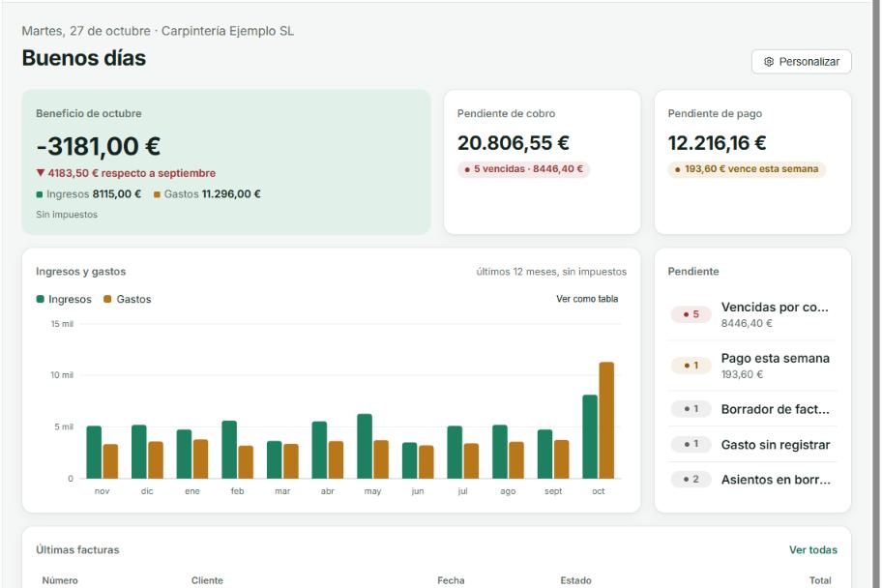Click the October Gastos bar in chart
The height and width of the screenshot is (588, 882).
tap(606, 421)
